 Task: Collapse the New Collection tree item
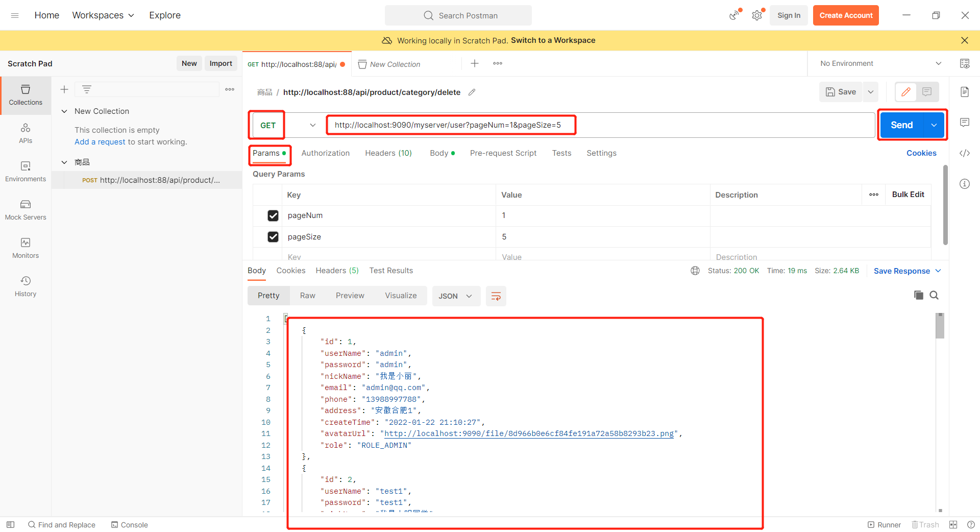tap(64, 111)
